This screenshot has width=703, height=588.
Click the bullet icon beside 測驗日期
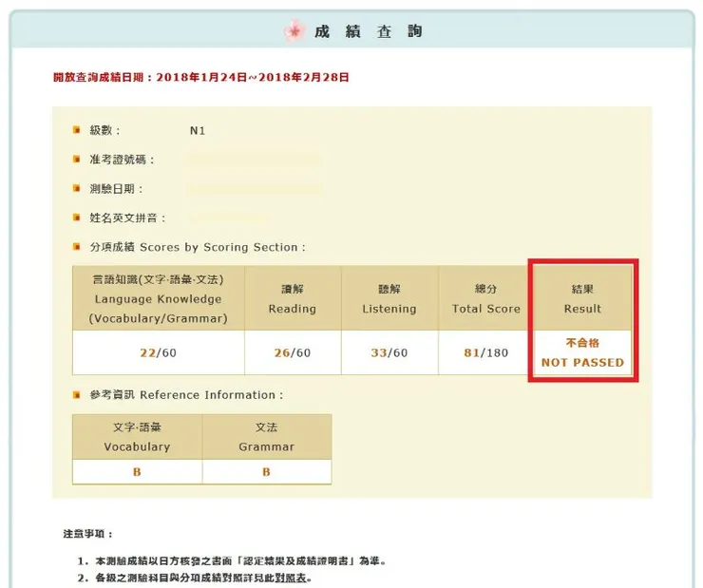(77, 189)
